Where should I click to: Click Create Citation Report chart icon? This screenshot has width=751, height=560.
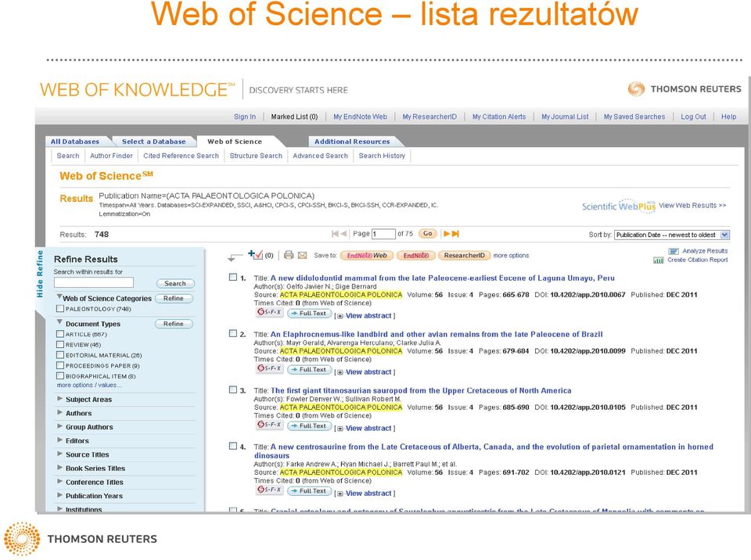[x=659, y=260]
